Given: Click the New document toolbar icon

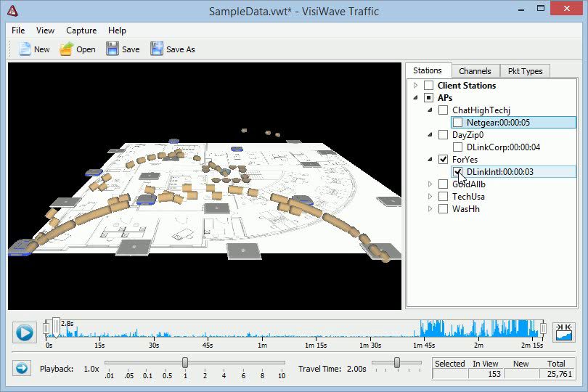Looking at the screenshot, I should click(25, 49).
